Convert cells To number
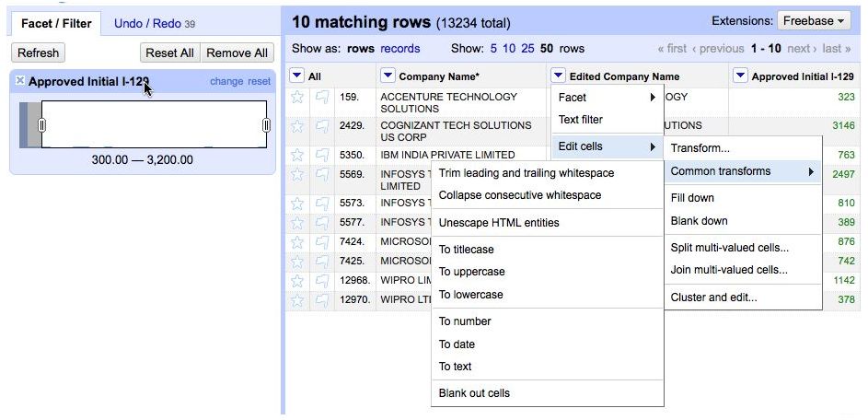 pyautogui.click(x=547, y=321)
